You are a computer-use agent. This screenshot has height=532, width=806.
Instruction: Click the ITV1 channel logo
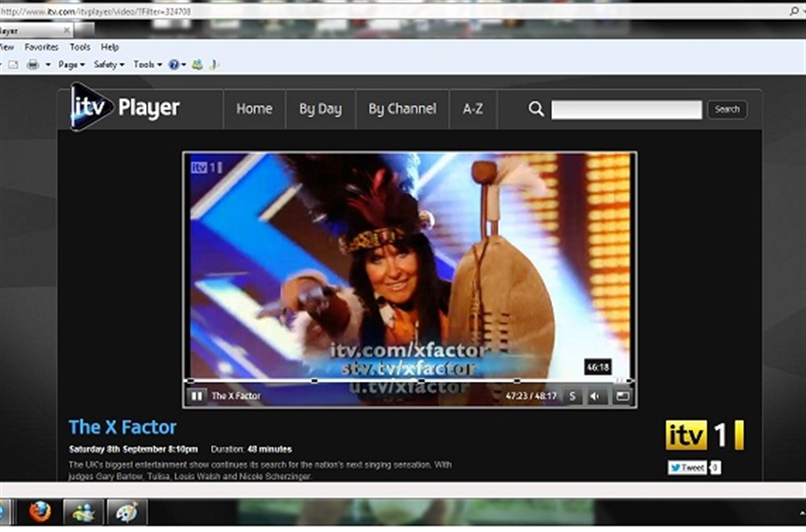pyautogui.click(x=705, y=435)
